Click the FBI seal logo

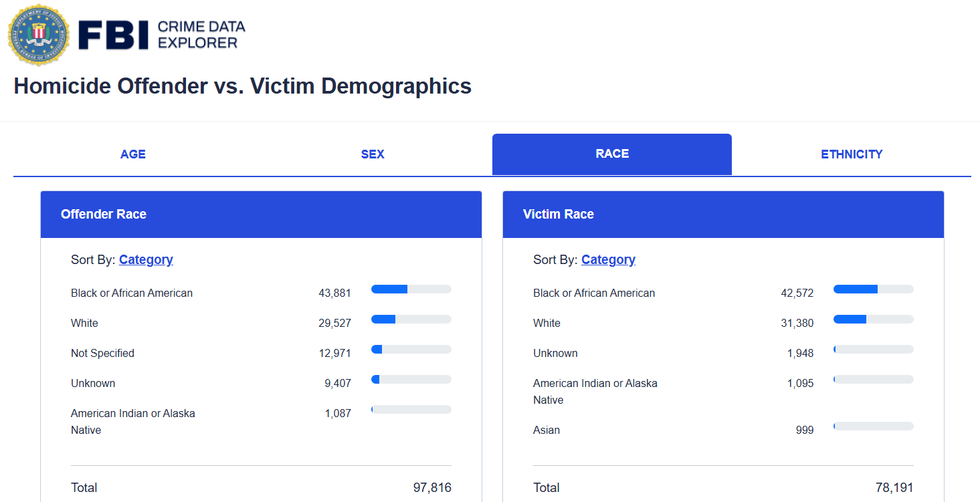(x=38, y=35)
